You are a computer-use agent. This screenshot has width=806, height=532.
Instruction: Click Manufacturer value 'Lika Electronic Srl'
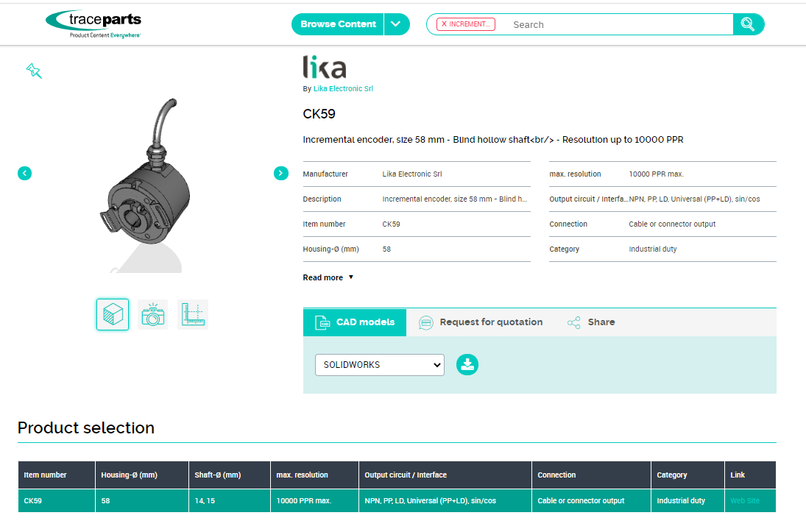pyautogui.click(x=412, y=174)
